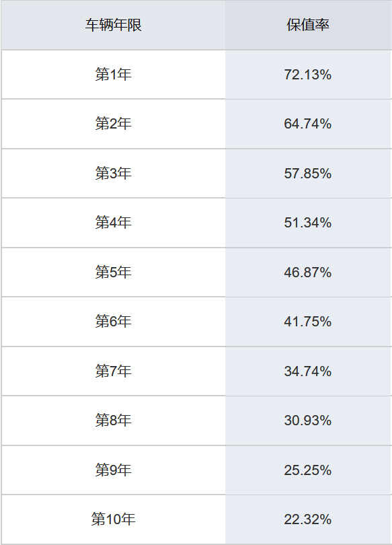Click the 第7年 row label
Image resolution: width=392 pixels, height=545 pixels.
[x=113, y=371]
